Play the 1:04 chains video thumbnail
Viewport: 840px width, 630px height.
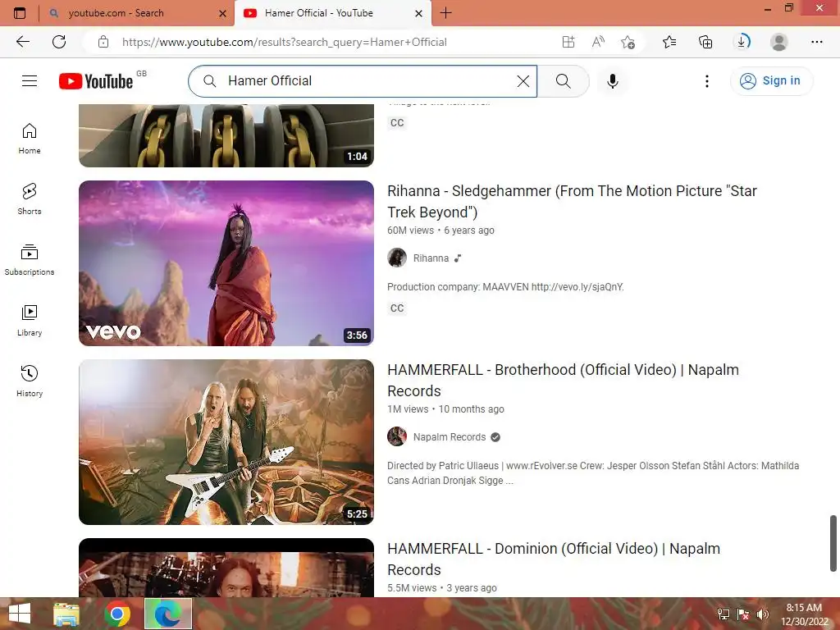click(x=226, y=135)
